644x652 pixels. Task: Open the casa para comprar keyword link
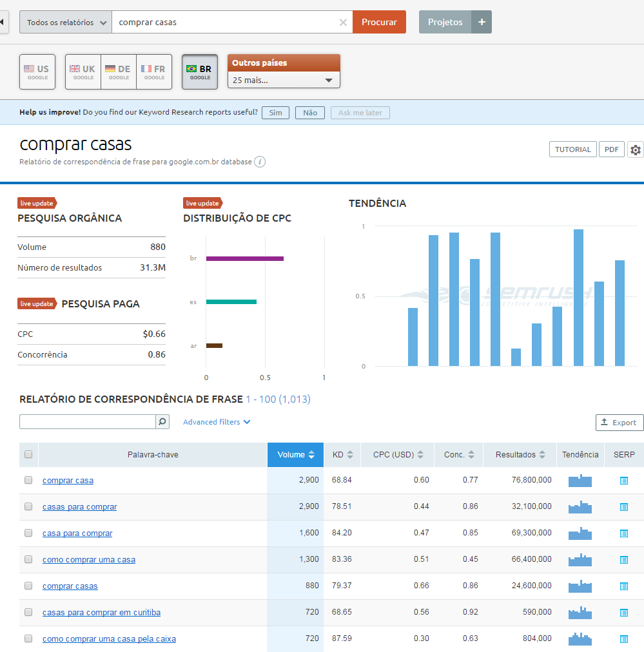[77, 533]
